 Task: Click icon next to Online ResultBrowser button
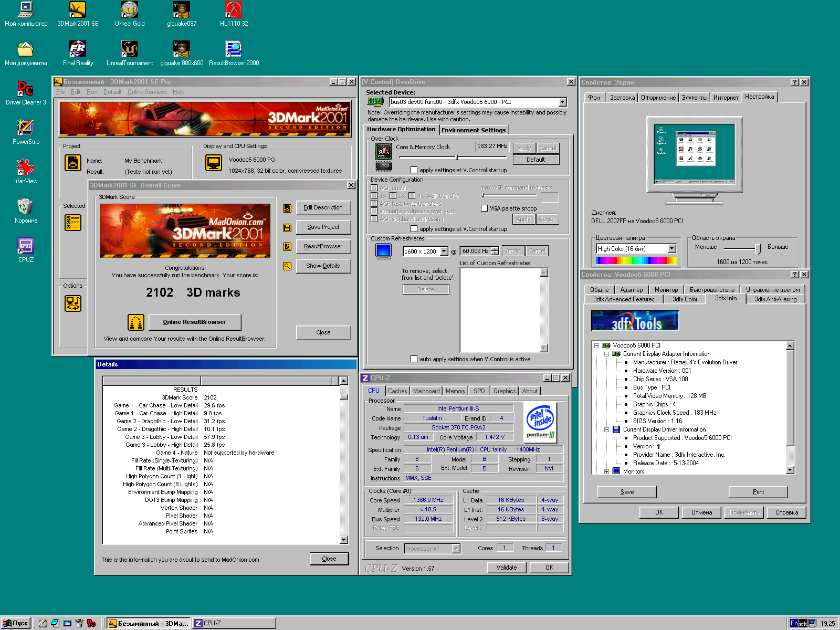tap(136, 322)
